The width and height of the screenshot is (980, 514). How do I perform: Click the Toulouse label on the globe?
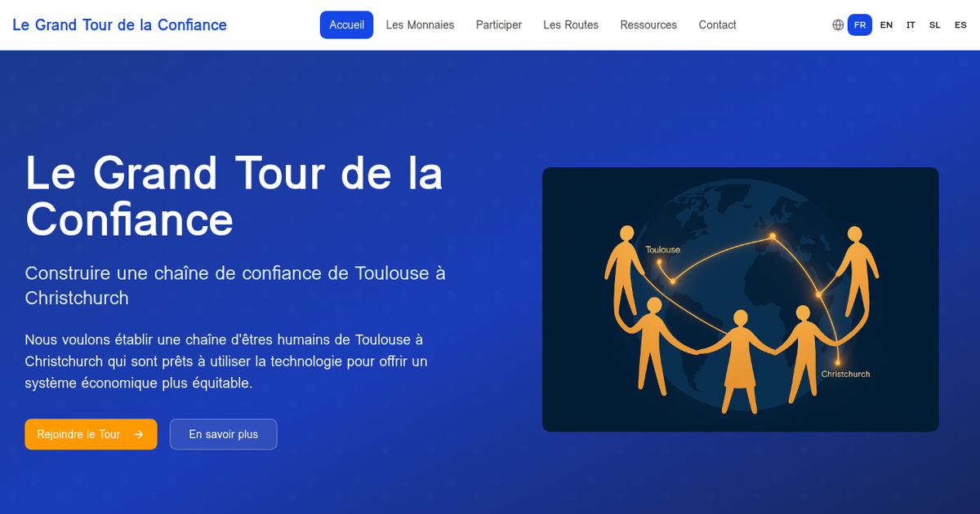(662, 250)
